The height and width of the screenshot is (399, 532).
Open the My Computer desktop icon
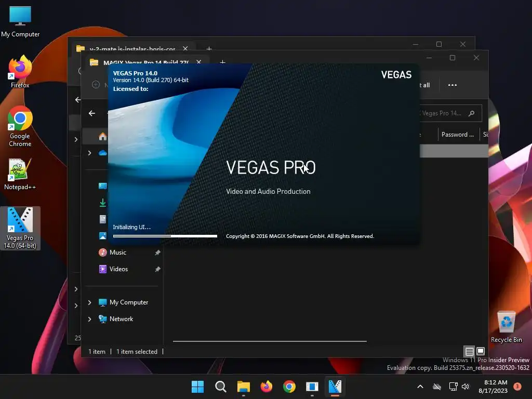click(20, 21)
